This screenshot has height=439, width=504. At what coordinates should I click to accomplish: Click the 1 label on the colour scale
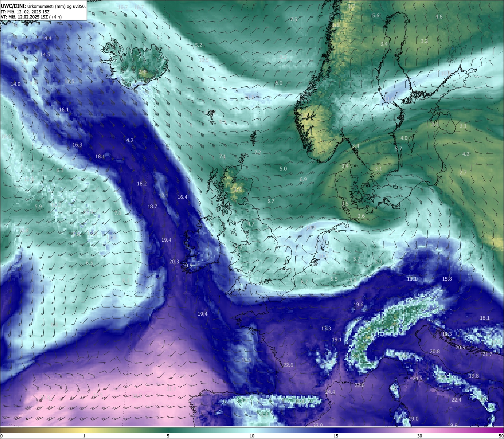click(84, 436)
